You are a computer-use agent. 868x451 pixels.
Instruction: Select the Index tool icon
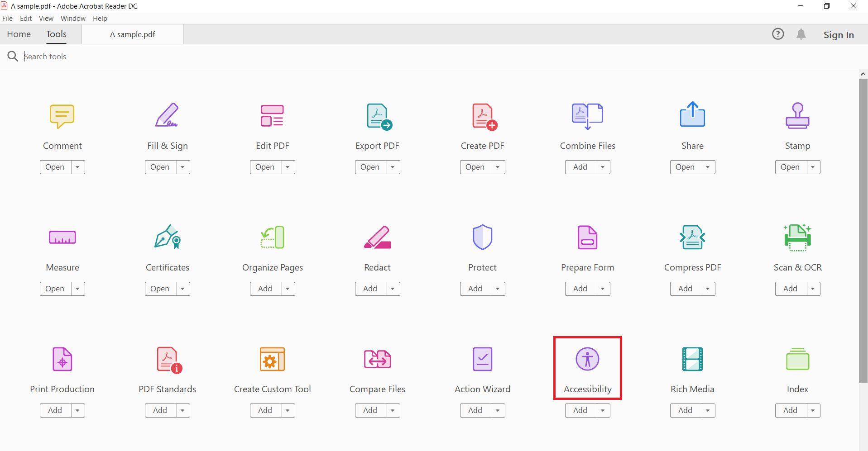coord(797,359)
